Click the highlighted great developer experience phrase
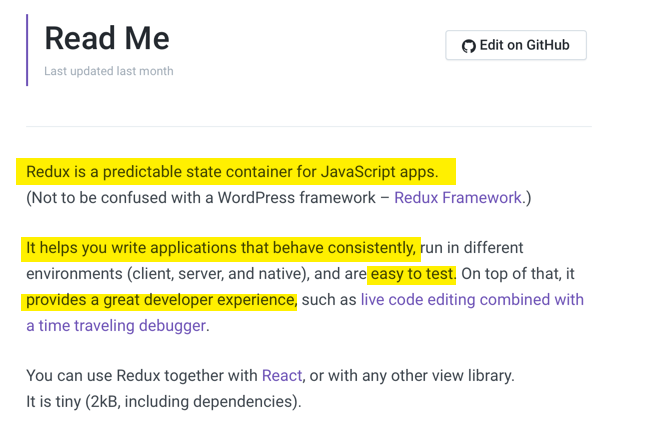 click(161, 300)
